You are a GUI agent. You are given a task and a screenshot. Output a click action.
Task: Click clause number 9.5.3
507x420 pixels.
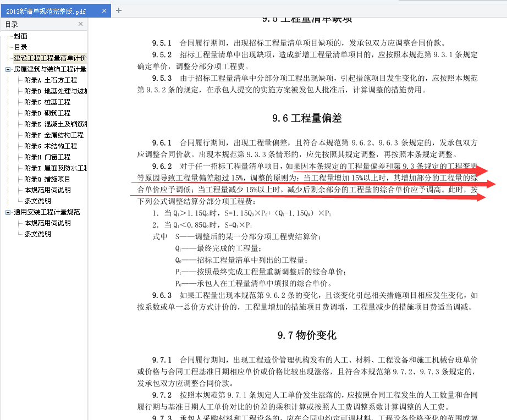pyautogui.click(x=162, y=78)
